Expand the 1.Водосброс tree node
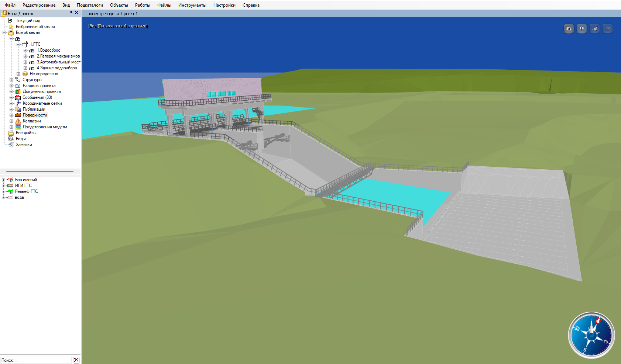 pyautogui.click(x=25, y=50)
